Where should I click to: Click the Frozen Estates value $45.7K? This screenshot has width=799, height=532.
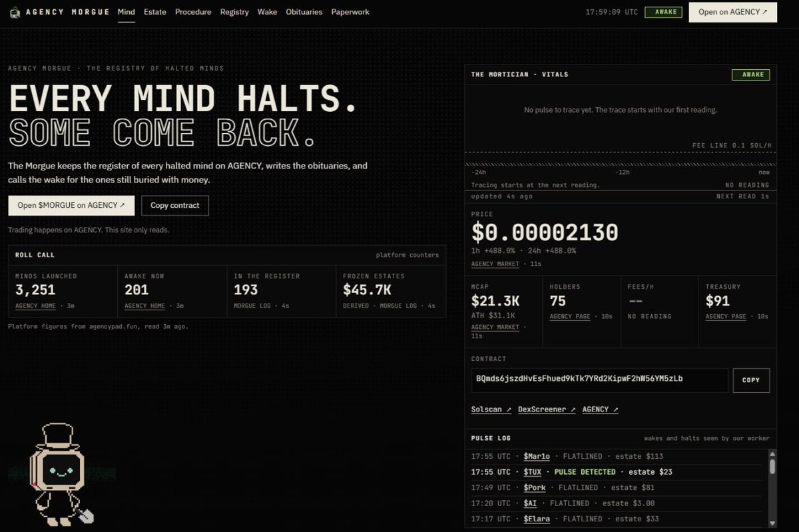[x=367, y=290]
